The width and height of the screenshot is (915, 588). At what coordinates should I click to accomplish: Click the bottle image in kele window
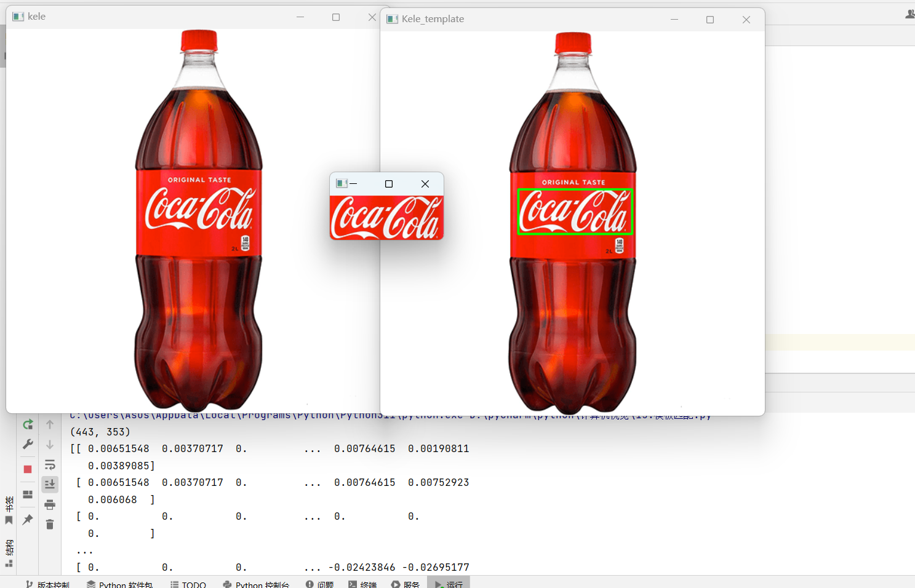click(199, 220)
